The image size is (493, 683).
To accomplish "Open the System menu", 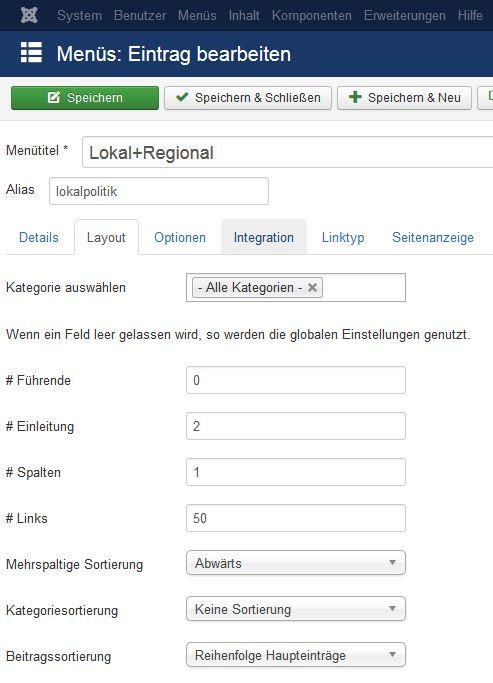I will (x=79, y=16).
